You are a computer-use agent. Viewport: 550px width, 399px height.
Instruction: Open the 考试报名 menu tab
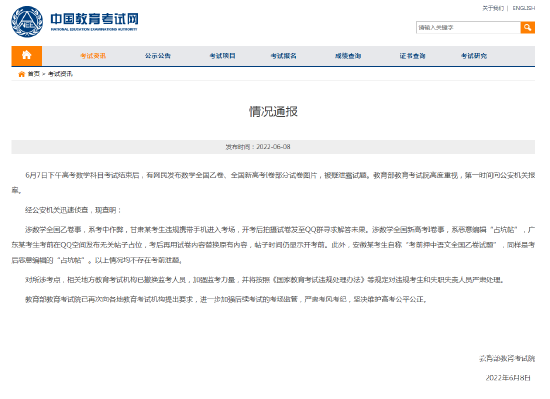click(x=283, y=56)
